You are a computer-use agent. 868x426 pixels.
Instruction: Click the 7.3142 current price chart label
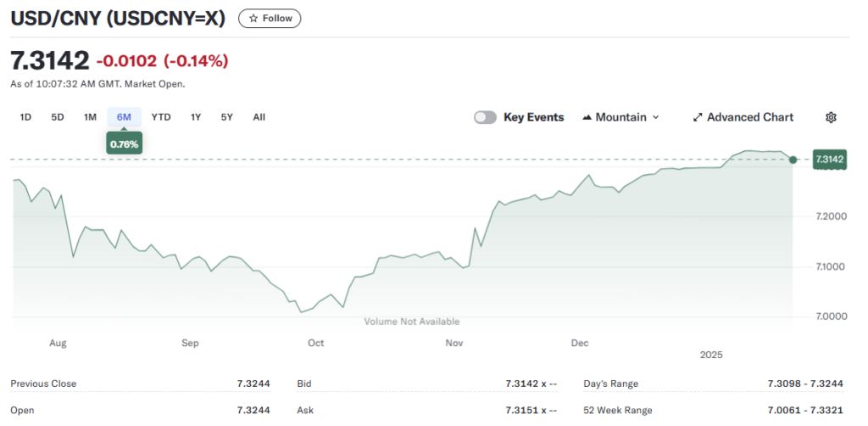830,159
